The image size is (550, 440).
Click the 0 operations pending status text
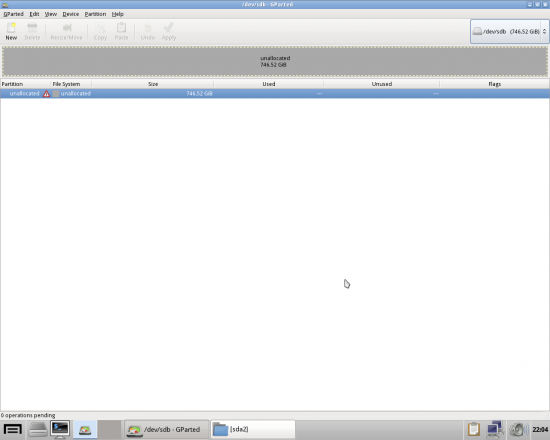coord(28,415)
